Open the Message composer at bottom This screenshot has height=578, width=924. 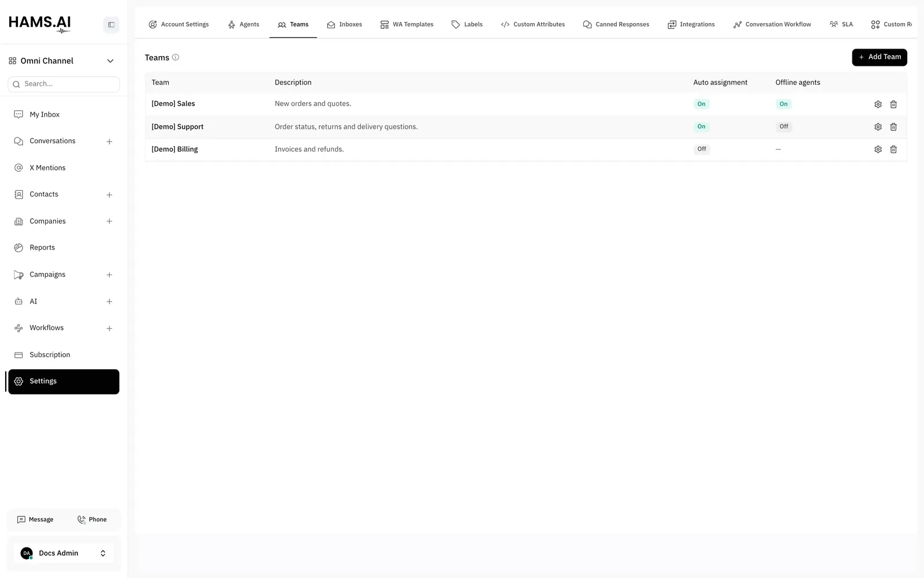(x=35, y=520)
